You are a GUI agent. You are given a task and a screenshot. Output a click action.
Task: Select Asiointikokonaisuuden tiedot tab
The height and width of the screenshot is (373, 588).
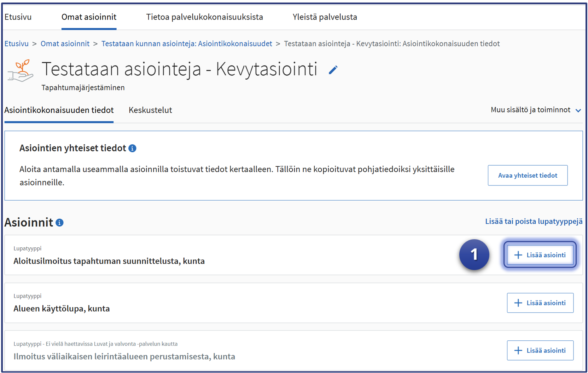pos(59,110)
